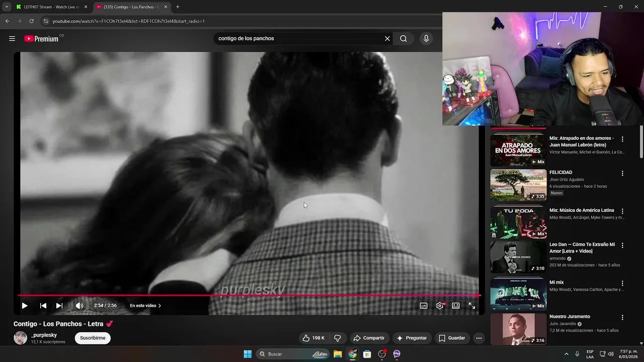Switch to the LEITH07 Stream tab

[50, 7]
